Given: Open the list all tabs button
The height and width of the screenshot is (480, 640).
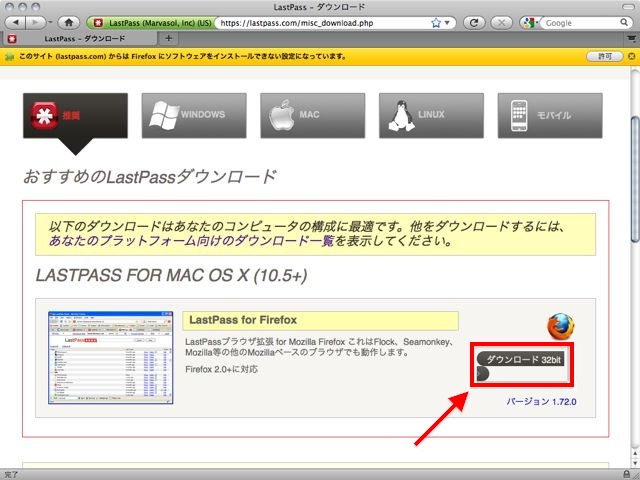Looking at the screenshot, I should (631, 39).
